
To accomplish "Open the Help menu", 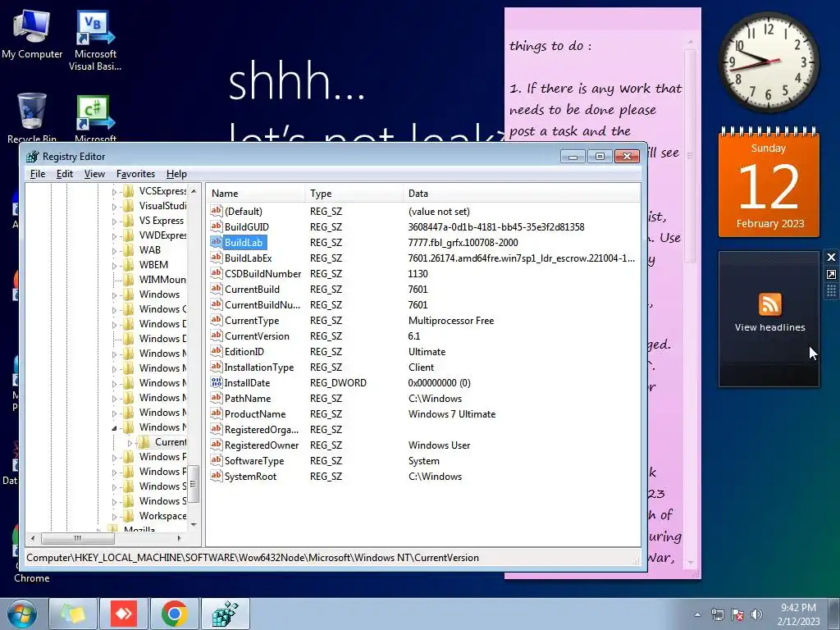I will coord(176,174).
